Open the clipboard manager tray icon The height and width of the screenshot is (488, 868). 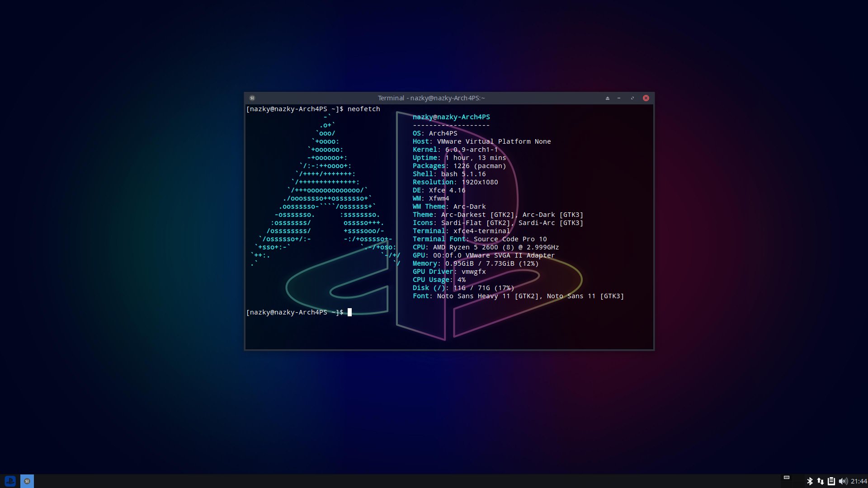pos(831,481)
